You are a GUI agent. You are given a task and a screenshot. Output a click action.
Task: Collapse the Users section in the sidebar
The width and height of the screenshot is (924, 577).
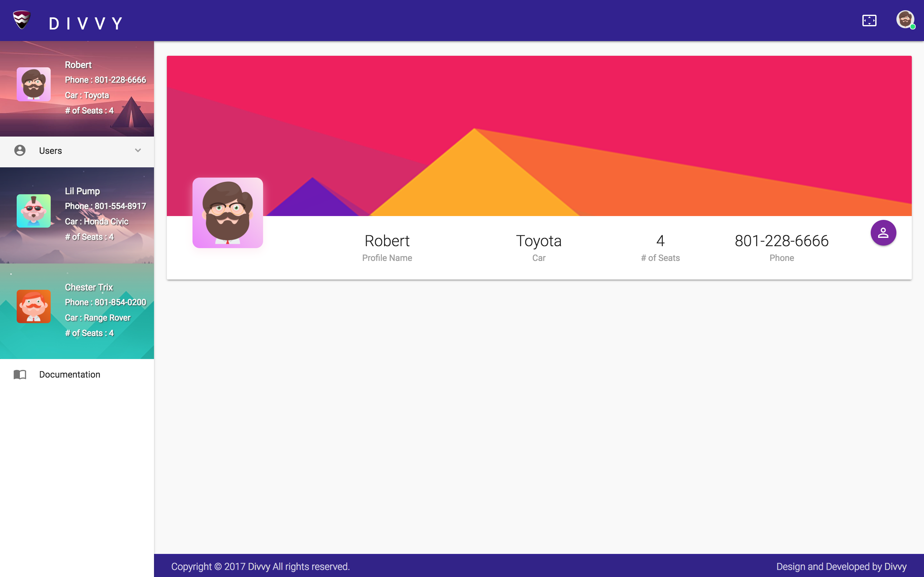click(x=138, y=151)
